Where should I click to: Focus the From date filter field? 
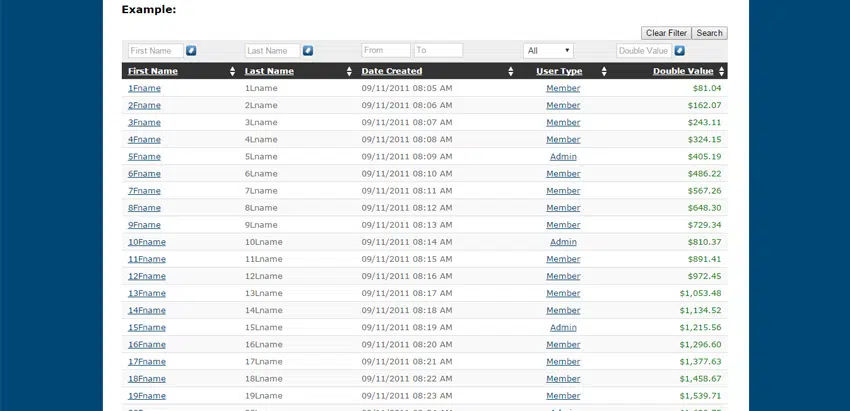point(386,50)
